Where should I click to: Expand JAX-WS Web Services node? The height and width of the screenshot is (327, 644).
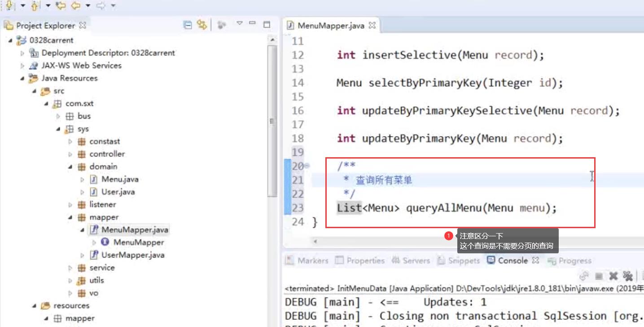click(x=23, y=66)
